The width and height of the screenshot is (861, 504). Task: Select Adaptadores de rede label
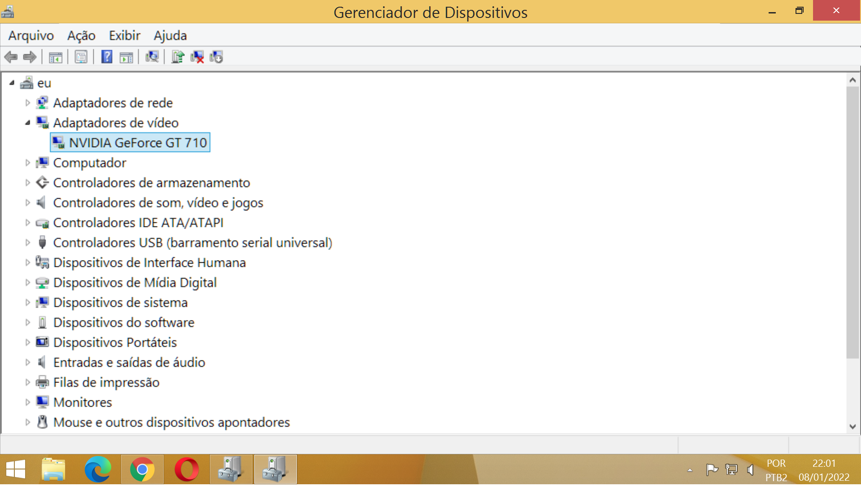click(x=113, y=103)
